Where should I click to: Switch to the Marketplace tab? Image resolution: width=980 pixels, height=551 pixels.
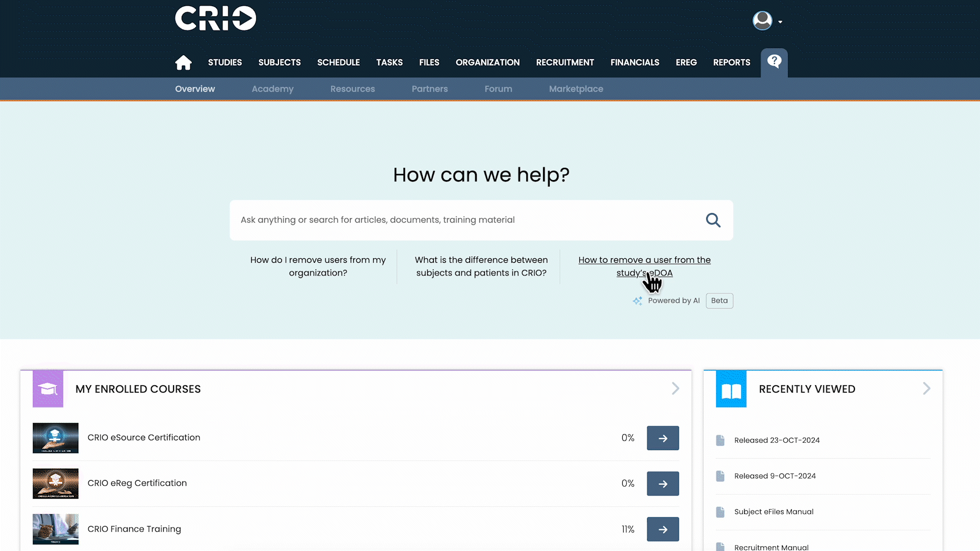(576, 89)
